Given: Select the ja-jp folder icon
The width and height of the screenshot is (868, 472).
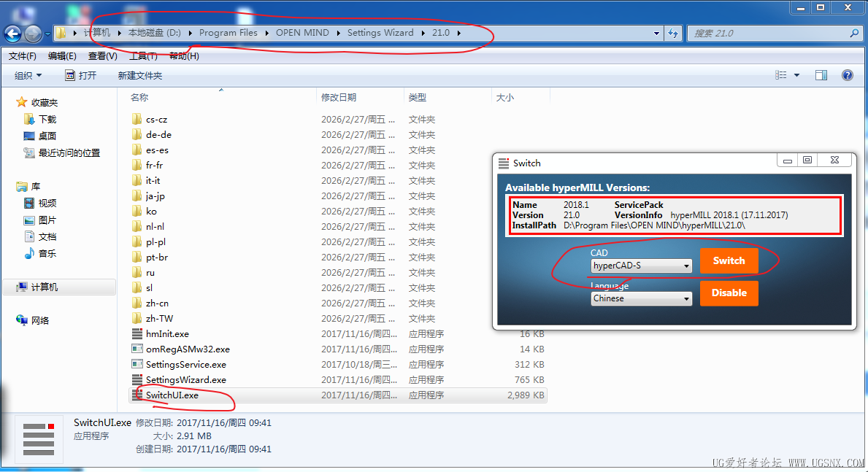Looking at the screenshot, I should [x=137, y=196].
